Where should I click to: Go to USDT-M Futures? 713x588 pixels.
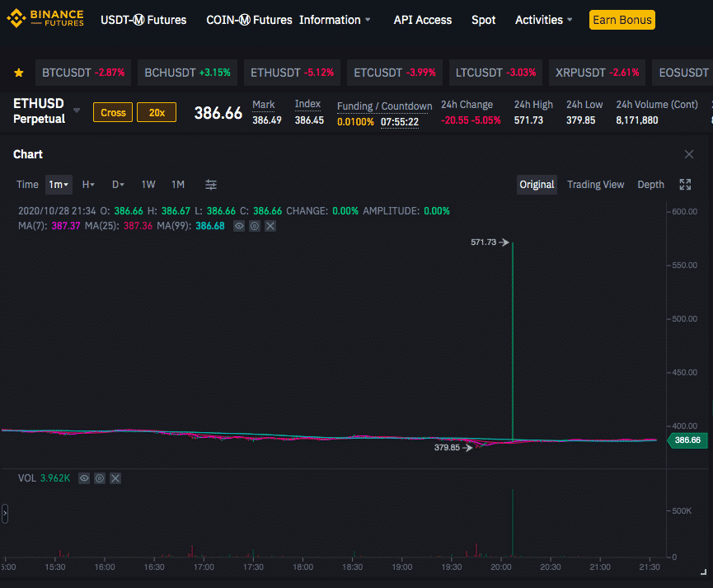click(x=143, y=20)
